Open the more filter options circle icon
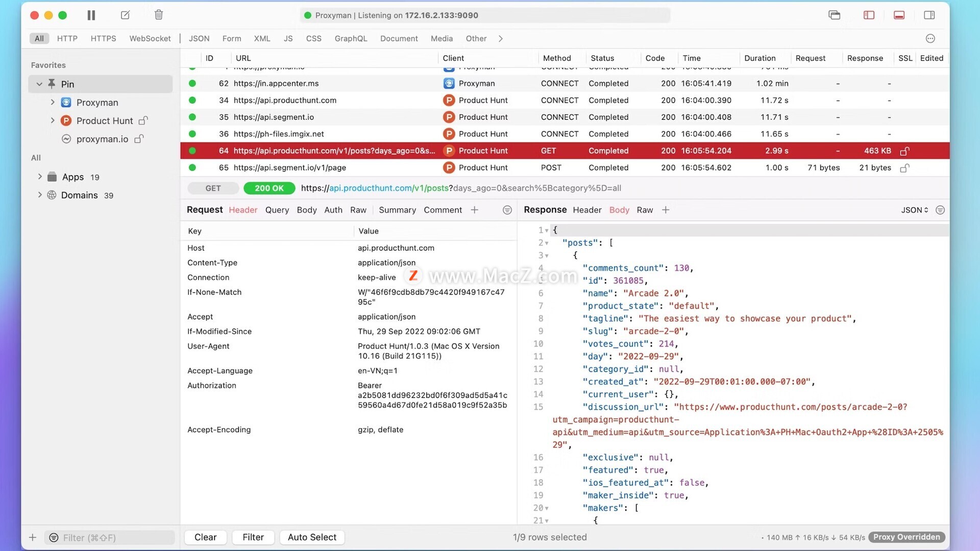 point(930,39)
